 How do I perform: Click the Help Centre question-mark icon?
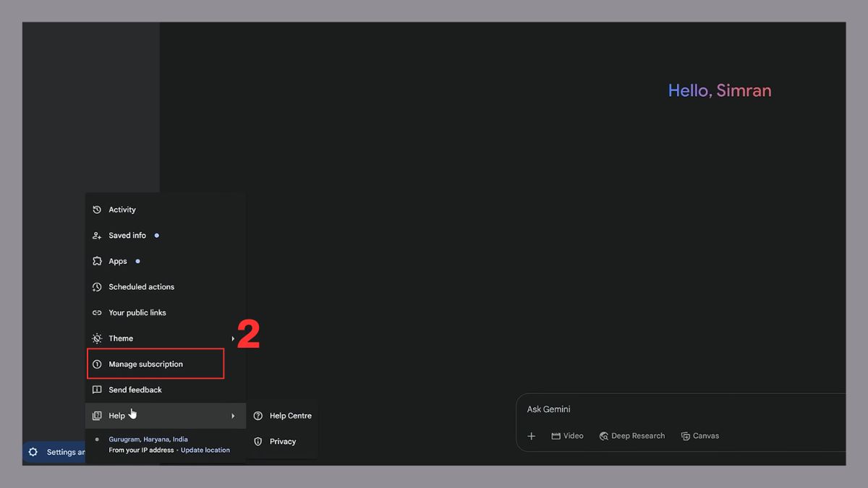258,416
